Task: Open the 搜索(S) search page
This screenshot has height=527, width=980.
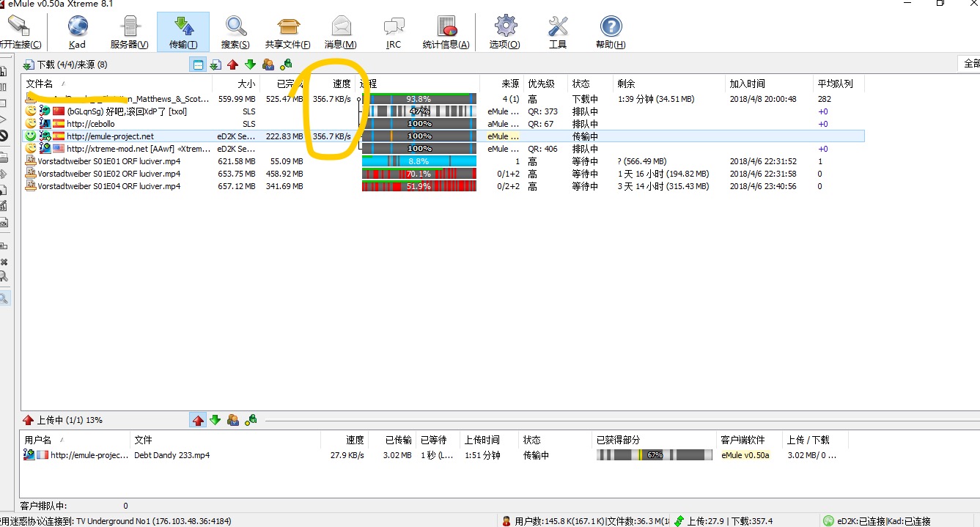Action: pyautogui.click(x=235, y=33)
